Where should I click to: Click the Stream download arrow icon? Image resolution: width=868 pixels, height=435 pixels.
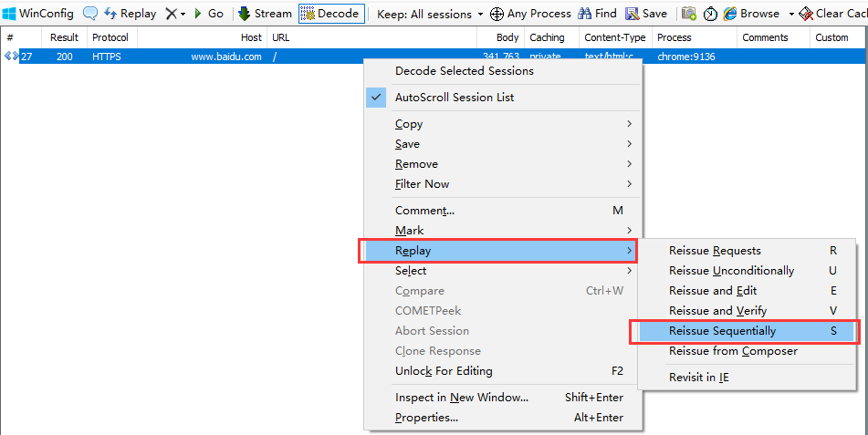pos(245,14)
